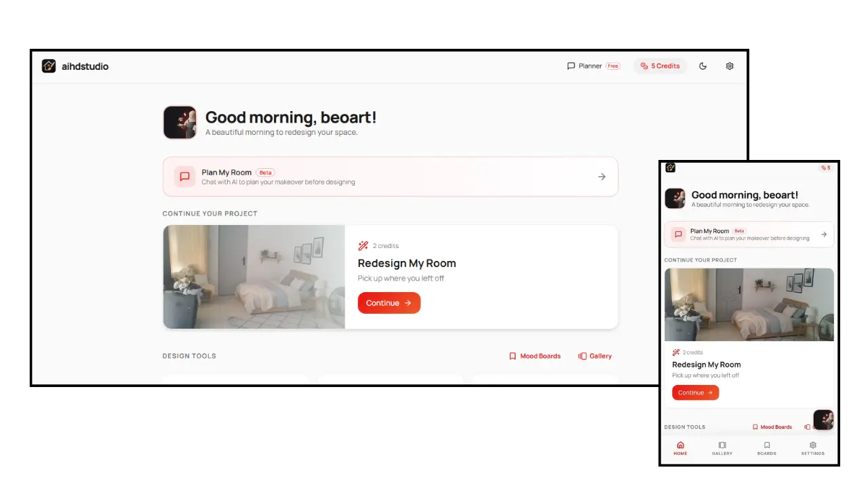Viewport: 868px width, 488px height.
Task: Click the magic wand 2 credits icon in desktop view
Action: click(363, 245)
